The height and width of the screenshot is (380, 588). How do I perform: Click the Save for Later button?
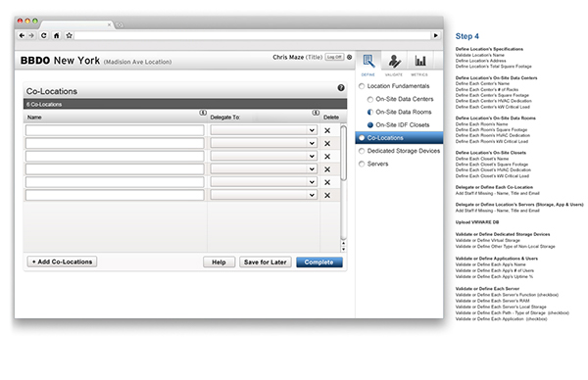pyautogui.click(x=266, y=261)
